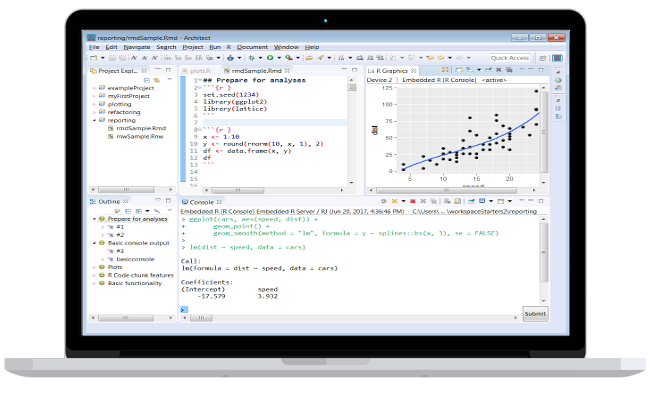Click the Save toolbar icon
Image resolution: width=652 pixels, height=406 pixels.
112,58
